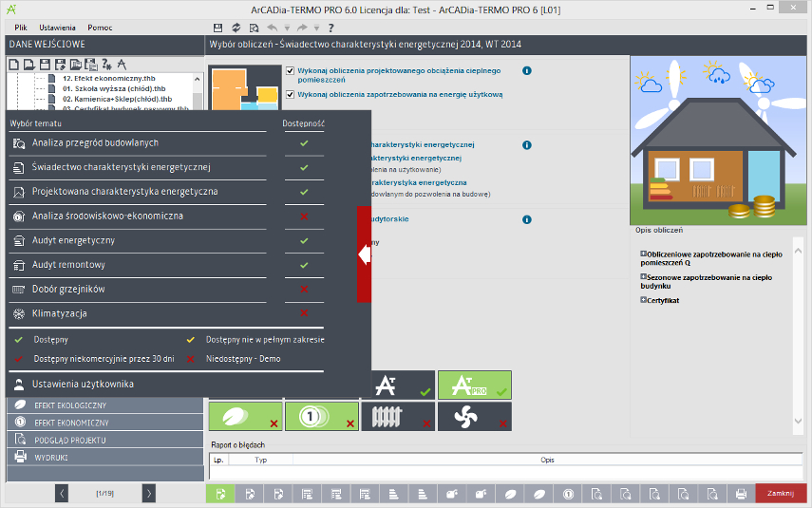Click the compass A icon in project toolbar
Image resolution: width=812 pixels, height=508 pixels.
click(x=122, y=65)
